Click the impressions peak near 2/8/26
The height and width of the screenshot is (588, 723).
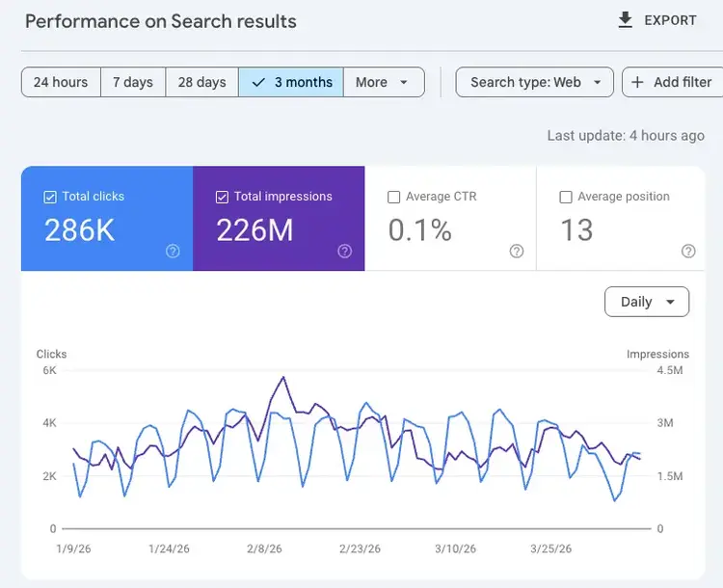(283, 377)
